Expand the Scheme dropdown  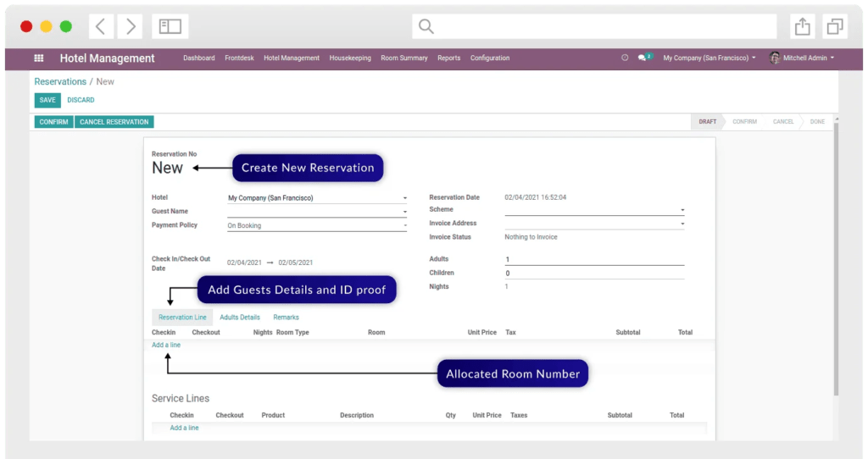pos(594,210)
